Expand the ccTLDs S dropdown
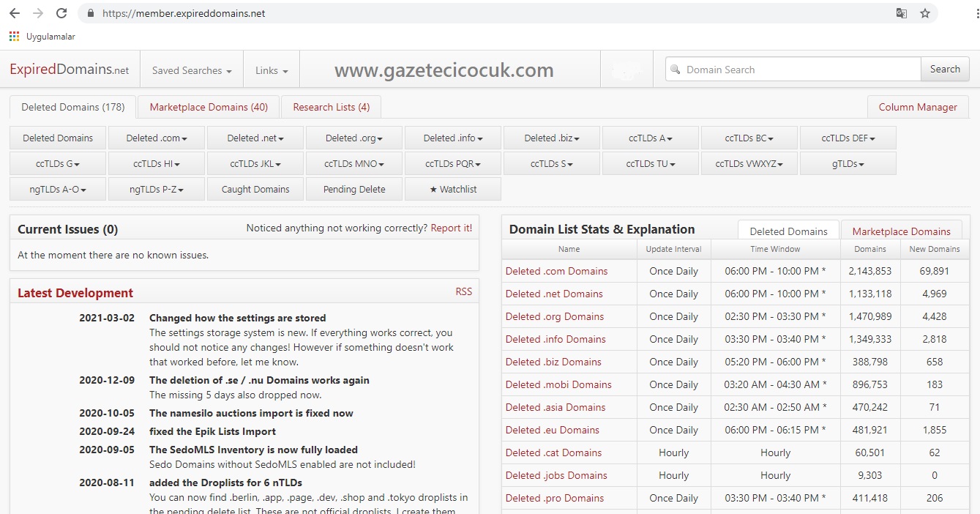This screenshot has width=980, height=514. click(x=552, y=163)
